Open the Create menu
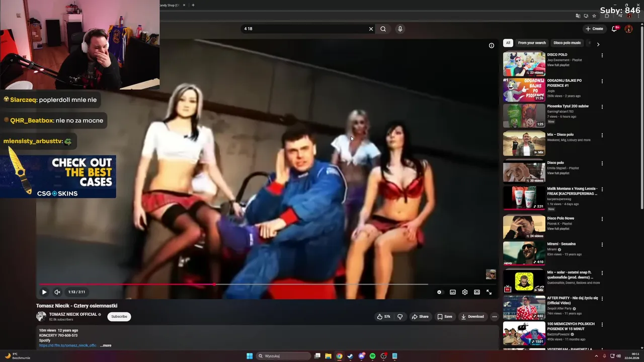 click(x=595, y=29)
